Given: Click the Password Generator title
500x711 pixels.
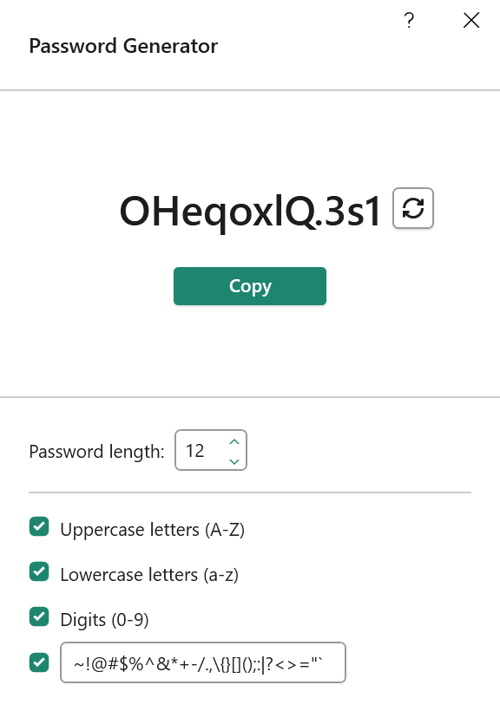Looking at the screenshot, I should point(123,46).
